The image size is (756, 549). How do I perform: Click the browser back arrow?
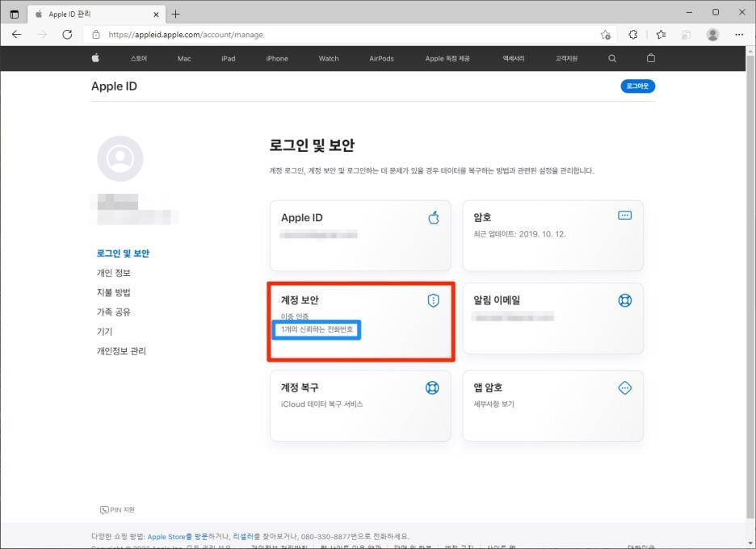[17, 34]
